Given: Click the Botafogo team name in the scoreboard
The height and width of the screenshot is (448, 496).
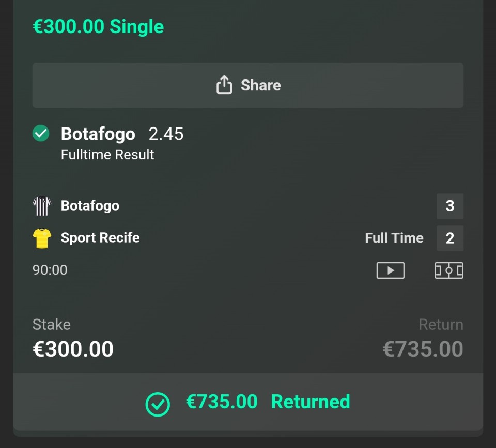Looking at the screenshot, I should tap(90, 206).
